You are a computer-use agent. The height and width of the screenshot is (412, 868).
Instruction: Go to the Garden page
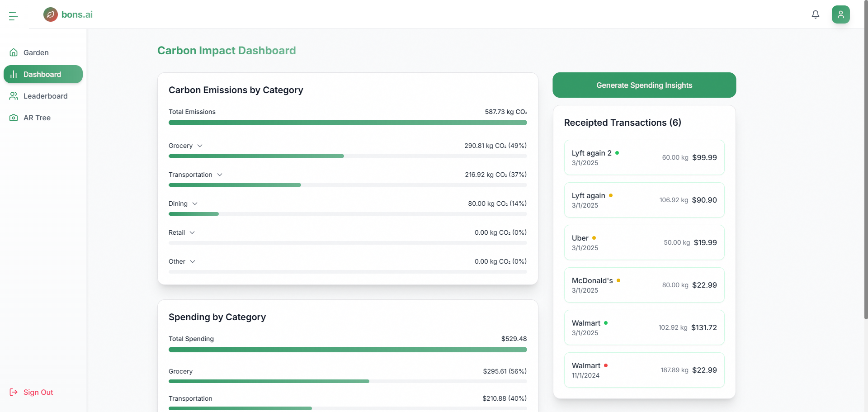43,52
